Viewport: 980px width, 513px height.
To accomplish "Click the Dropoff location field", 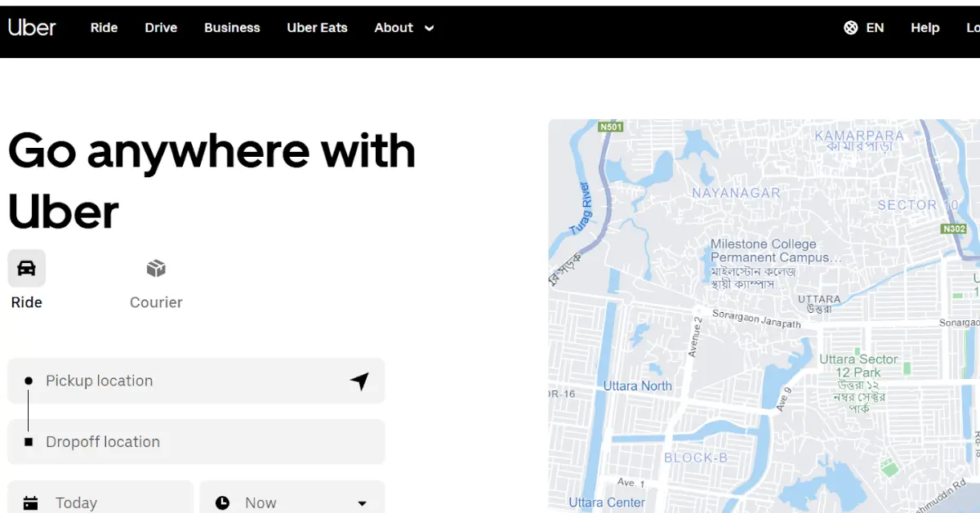I will [196, 441].
